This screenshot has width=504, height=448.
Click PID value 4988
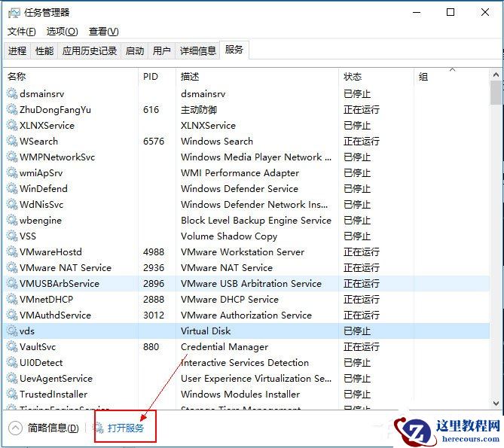tap(154, 251)
